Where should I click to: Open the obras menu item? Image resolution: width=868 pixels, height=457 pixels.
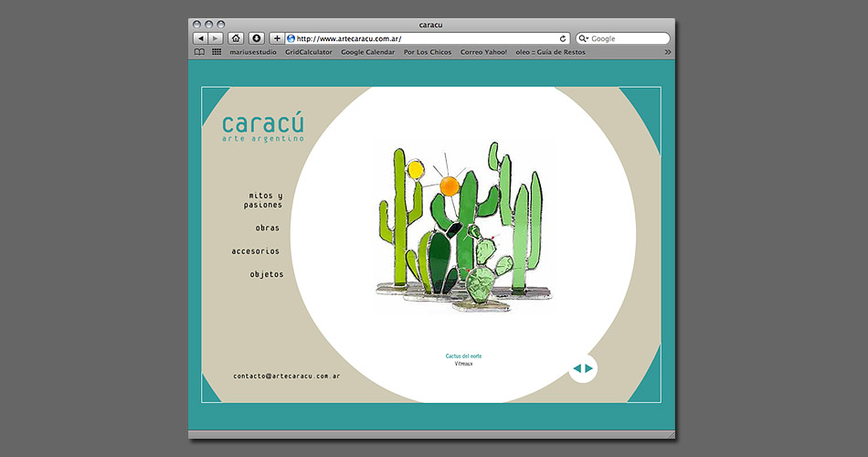point(268,228)
